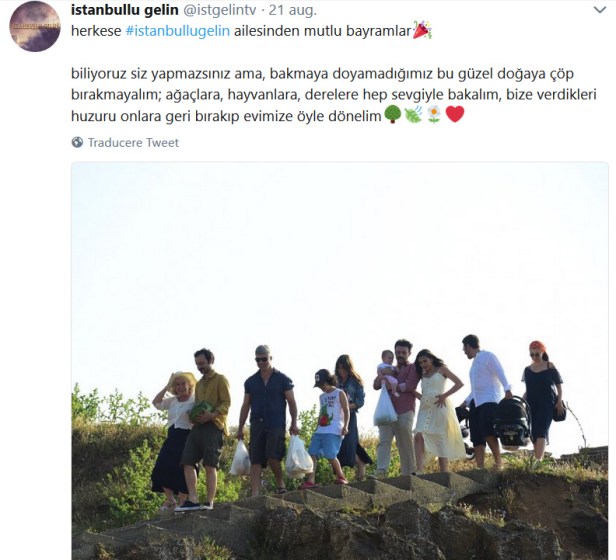Click the Traducere Tweet link
Screen dimensions: 616x560
coord(133,143)
